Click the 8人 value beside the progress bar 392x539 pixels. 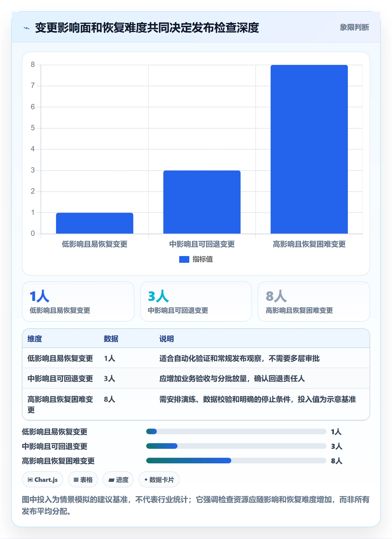(x=337, y=461)
